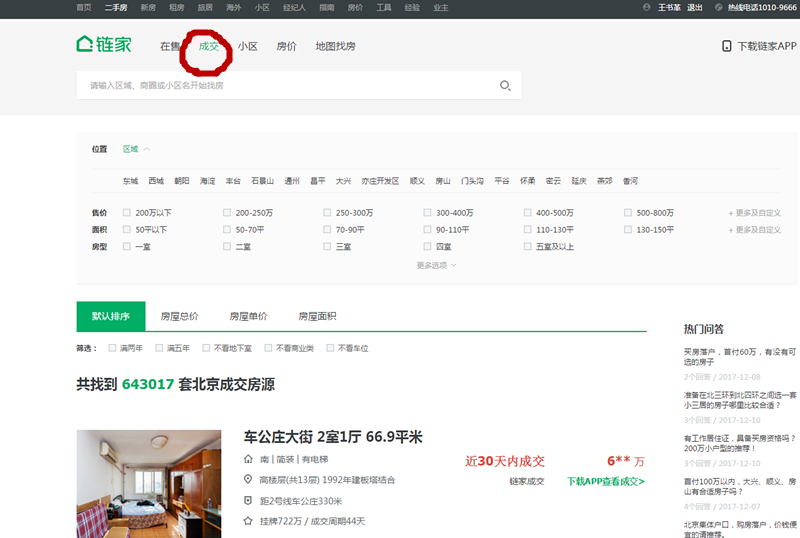Viewport: 800px width, 538px height.
Task: Open the 成交 tab
Action: (x=209, y=46)
